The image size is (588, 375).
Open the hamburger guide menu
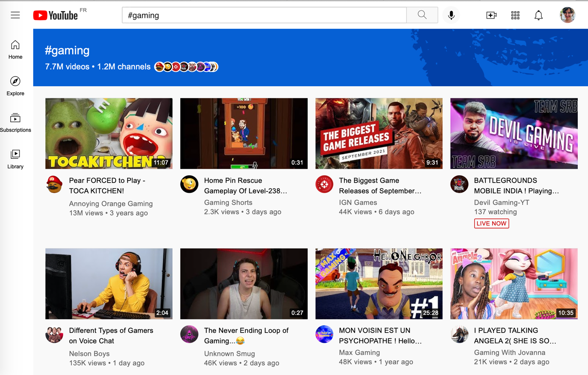tap(15, 15)
